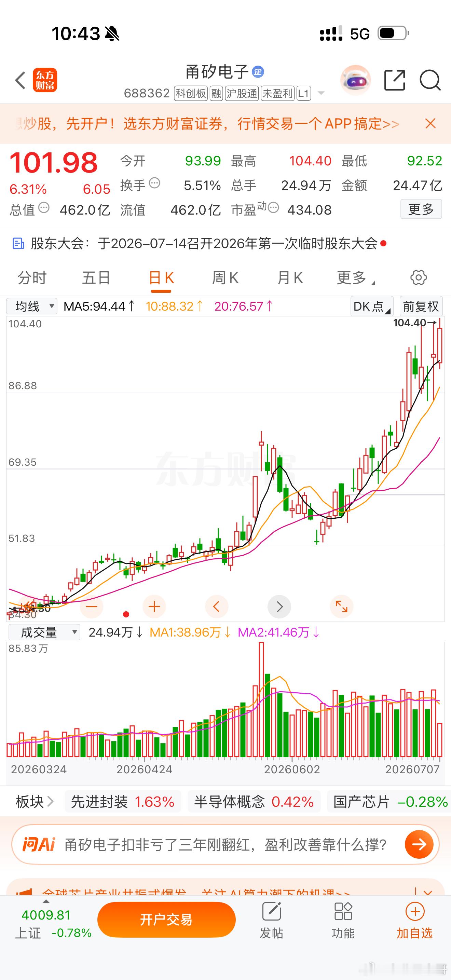Tap the 换手 info icon
The width and height of the screenshot is (451, 980).
pyautogui.click(x=154, y=183)
